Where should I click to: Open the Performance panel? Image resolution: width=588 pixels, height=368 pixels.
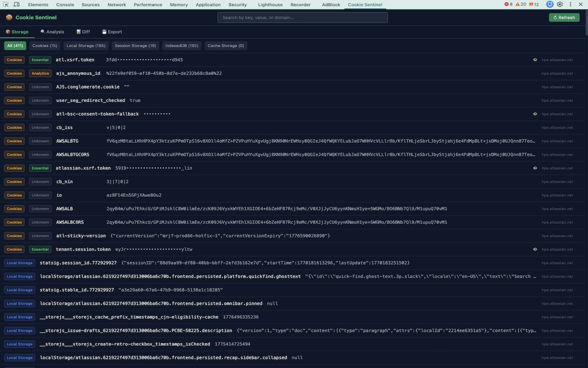point(148,5)
